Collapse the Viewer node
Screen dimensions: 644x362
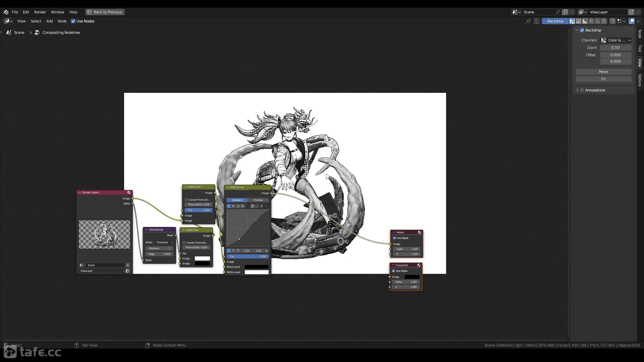[x=394, y=232]
